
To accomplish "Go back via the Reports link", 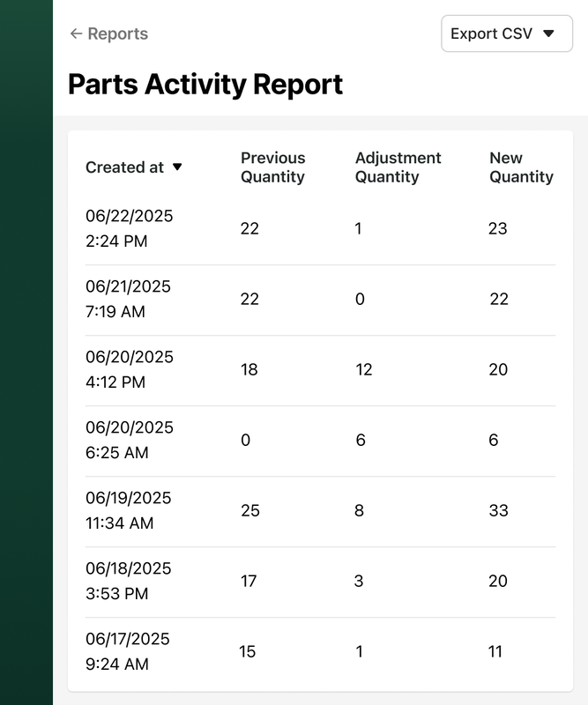I will pyautogui.click(x=108, y=33).
